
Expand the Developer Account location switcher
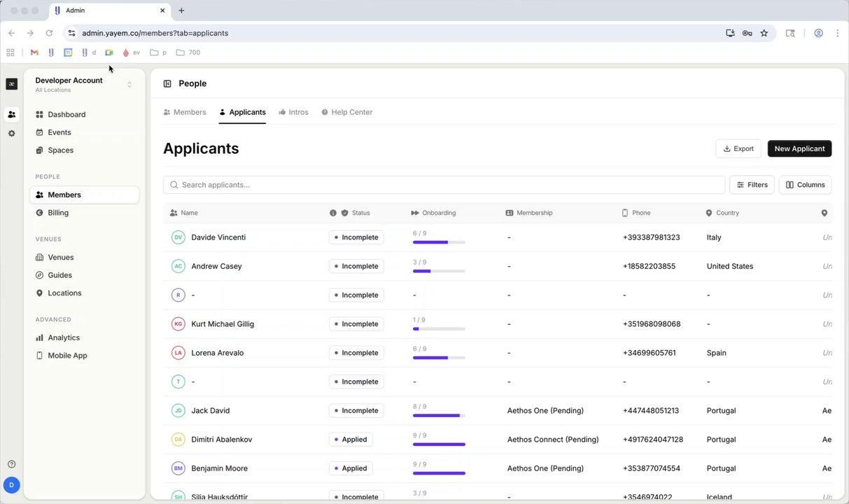(129, 85)
